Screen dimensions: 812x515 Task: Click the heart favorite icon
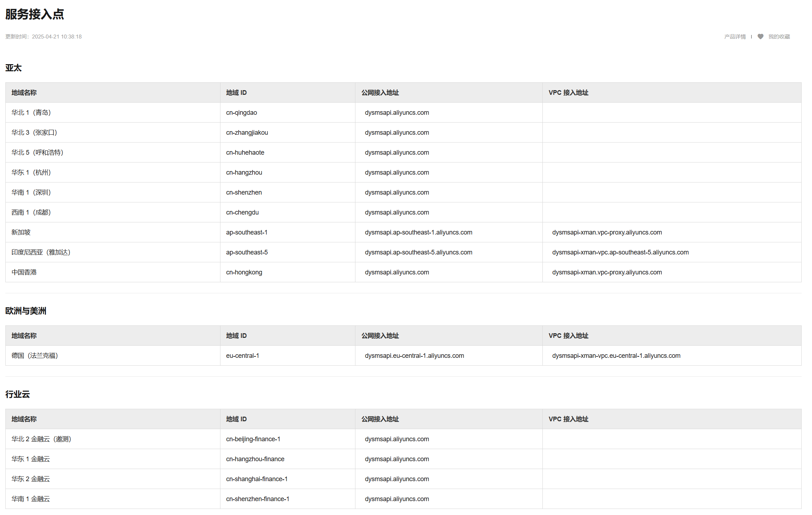[760, 37]
